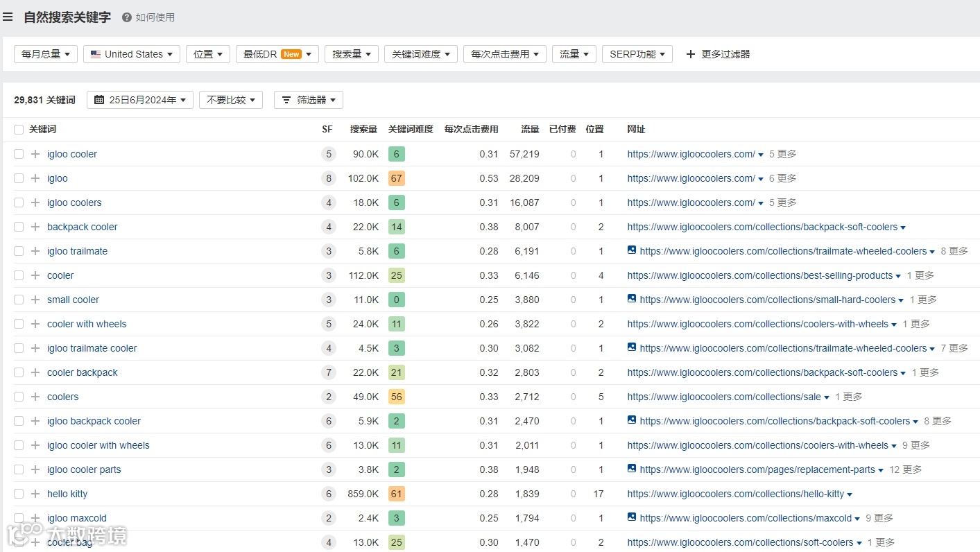
Task: Click the 如何使用 link
Action: 155,17
